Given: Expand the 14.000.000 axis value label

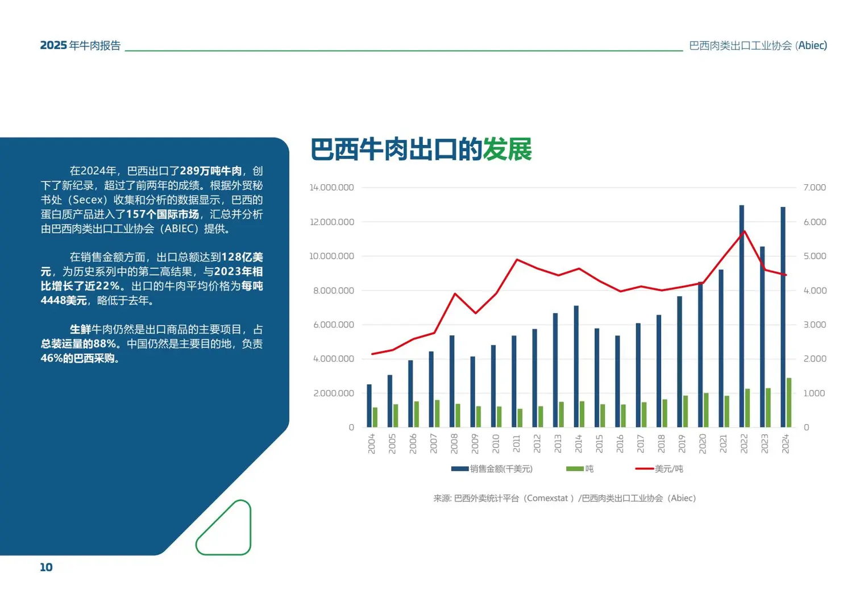Looking at the screenshot, I should coord(331,187).
